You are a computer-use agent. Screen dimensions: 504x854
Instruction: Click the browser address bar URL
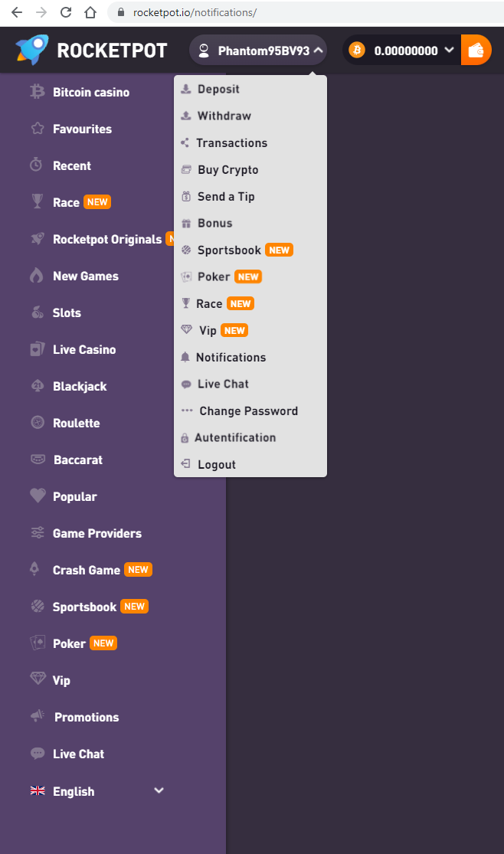(x=195, y=12)
